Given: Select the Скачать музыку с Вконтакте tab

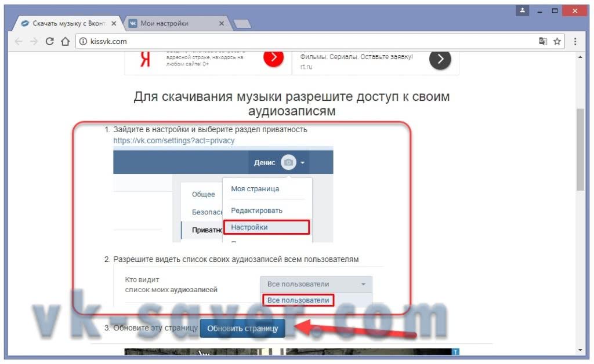Looking at the screenshot, I should (67, 24).
